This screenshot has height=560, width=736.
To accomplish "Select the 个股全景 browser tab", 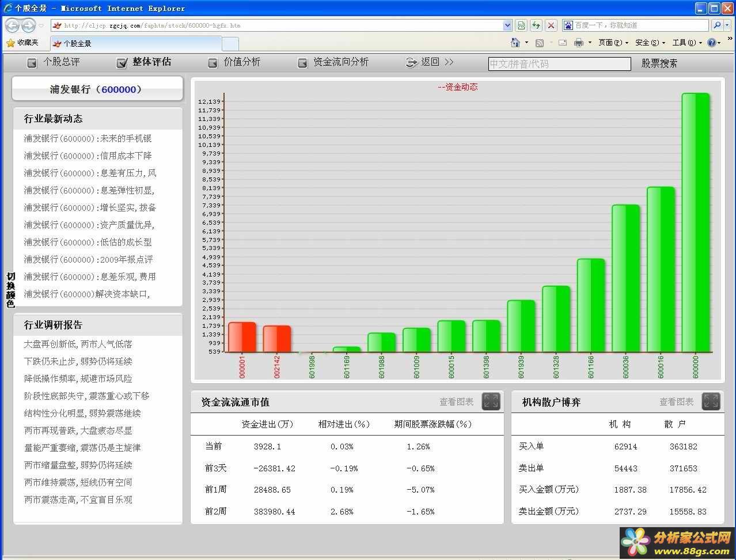I will (x=136, y=43).
